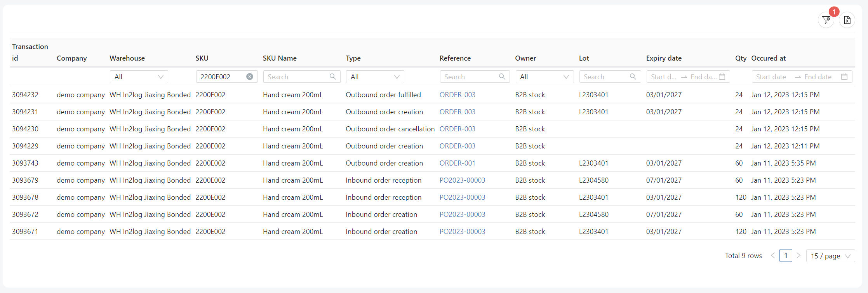Click the Lot search magnifier icon

point(633,77)
